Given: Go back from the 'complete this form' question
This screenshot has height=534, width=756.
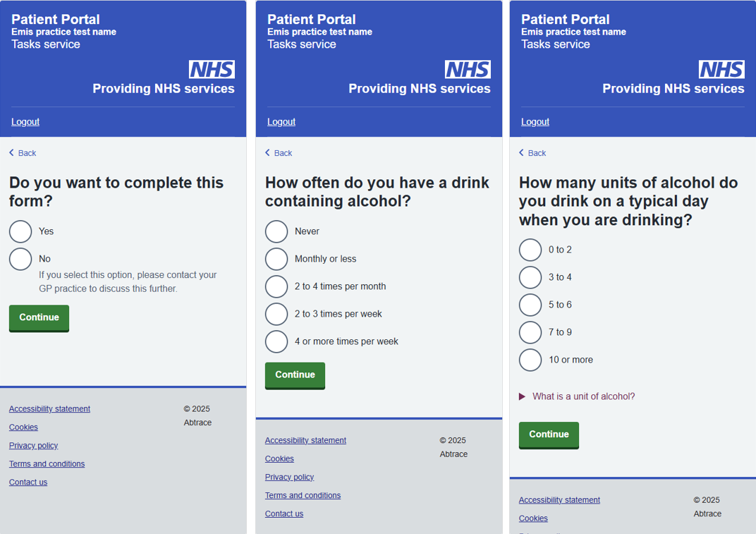Looking at the screenshot, I should 23,153.
